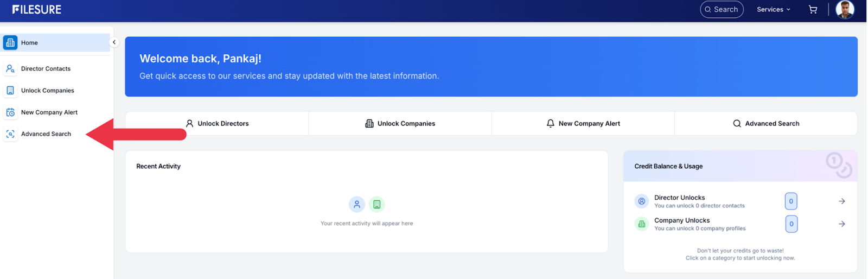The height and width of the screenshot is (279, 868).
Task: Open the Company Unlocks arrow
Action: tap(841, 224)
